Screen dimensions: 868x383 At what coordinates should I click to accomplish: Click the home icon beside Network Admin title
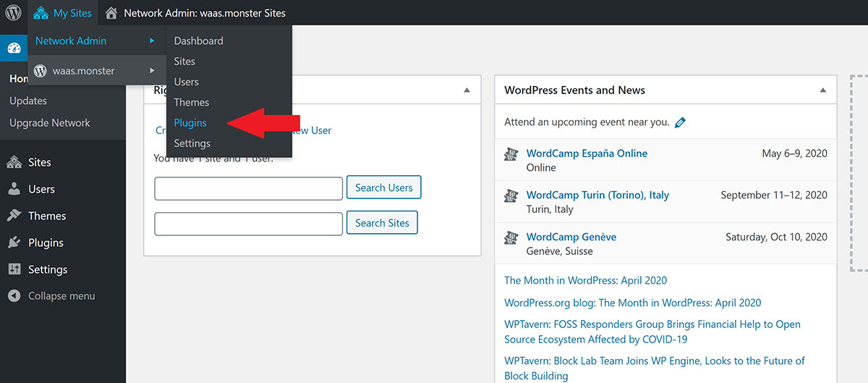click(111, 13)
